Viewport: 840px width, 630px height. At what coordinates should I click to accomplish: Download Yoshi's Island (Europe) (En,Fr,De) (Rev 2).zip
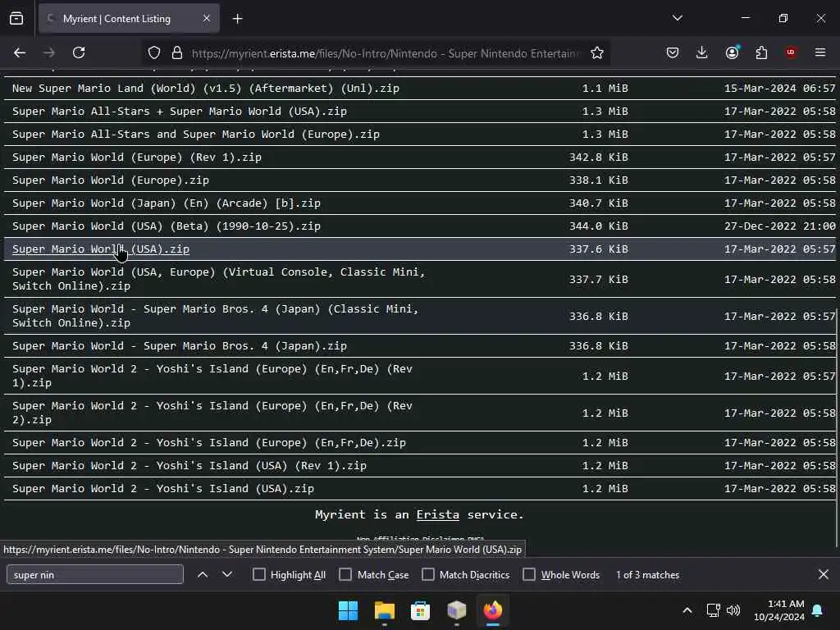coord(212,413)
